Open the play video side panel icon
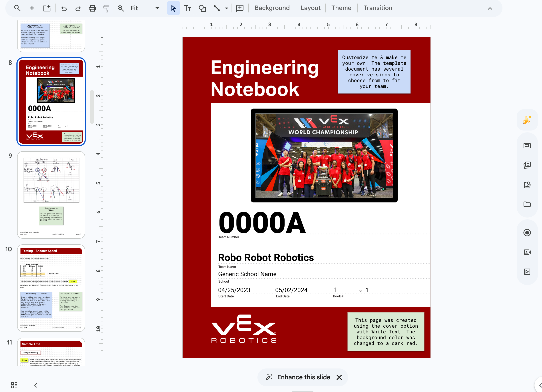This screenshot has height=392, width=542. click(x=527, y=272)
